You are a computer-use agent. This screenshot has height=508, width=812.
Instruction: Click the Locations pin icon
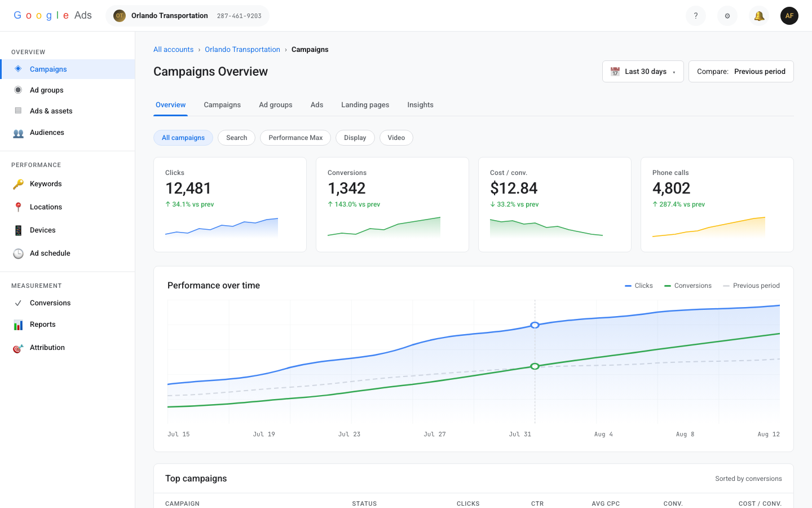pos(18,207)
